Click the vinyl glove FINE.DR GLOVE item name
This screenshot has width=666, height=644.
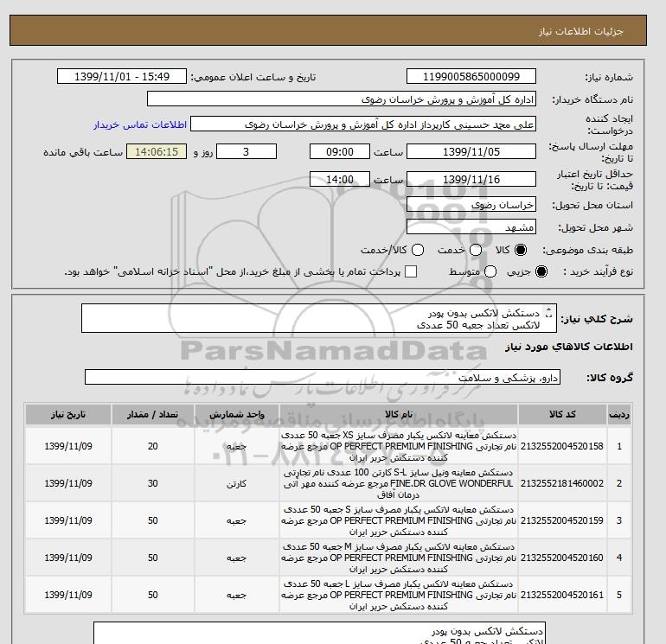click(x=399, y=483)
